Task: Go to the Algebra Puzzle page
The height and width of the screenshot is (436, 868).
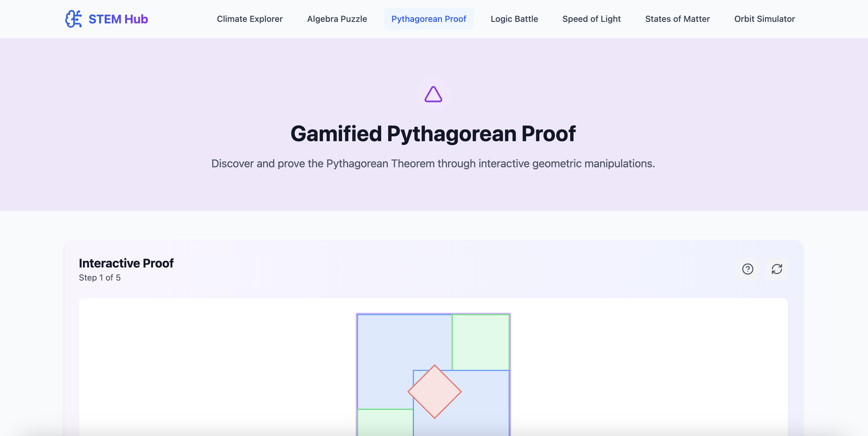Action: click(337, 19)
